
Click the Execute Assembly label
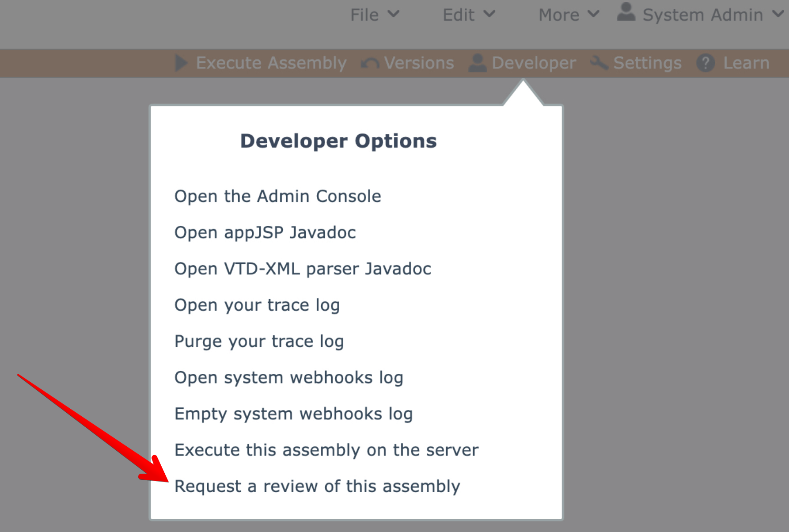271,63
